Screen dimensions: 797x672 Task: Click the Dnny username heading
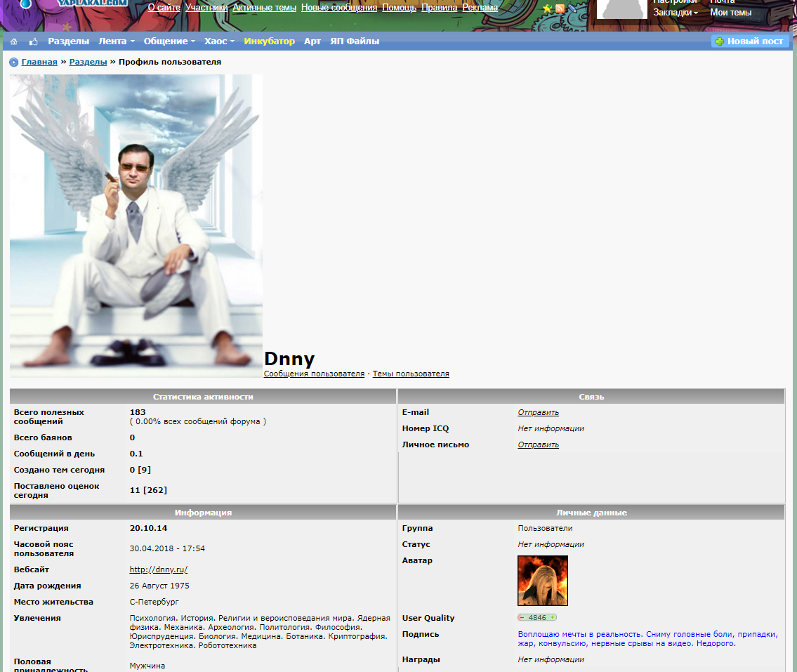(x=289, y=358)
